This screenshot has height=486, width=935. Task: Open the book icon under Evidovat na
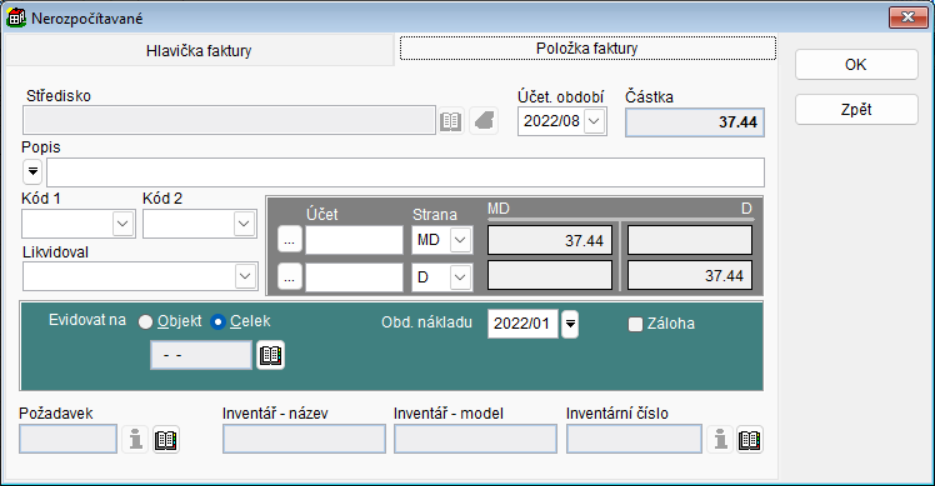click(x=270, y=355)
